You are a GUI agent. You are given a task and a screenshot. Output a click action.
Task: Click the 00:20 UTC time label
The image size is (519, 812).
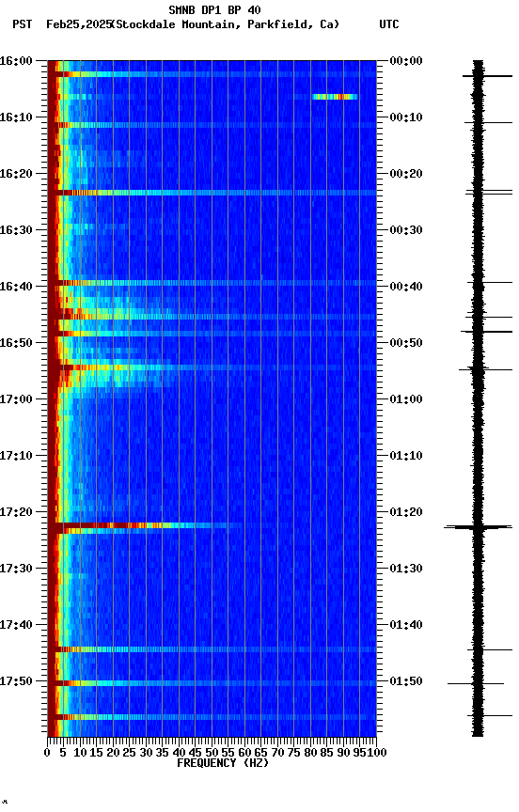coord(406,174)
